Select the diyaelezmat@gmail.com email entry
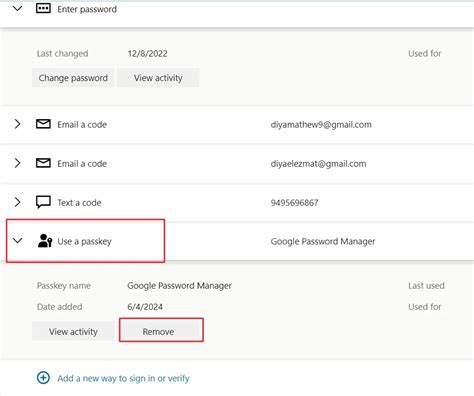Image resolution: width=474 pixels, height=396 pixels. (x=318, y=164)
